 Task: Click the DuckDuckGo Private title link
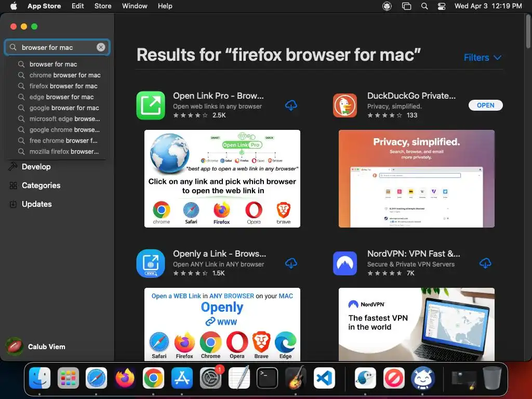tap(411, 96)
